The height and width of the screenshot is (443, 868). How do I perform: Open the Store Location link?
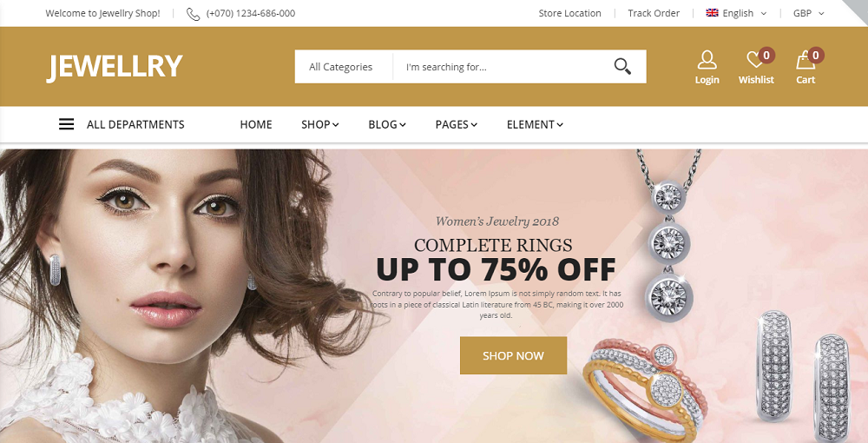click(569, 13)
